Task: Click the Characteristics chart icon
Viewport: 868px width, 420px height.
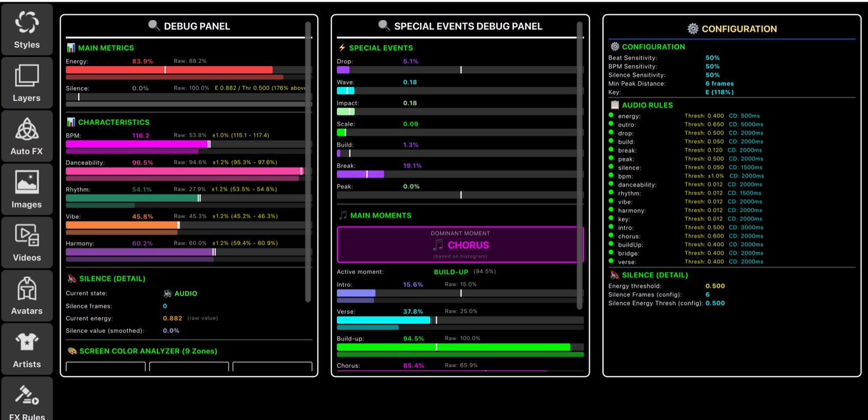Action: click(71, 122)
